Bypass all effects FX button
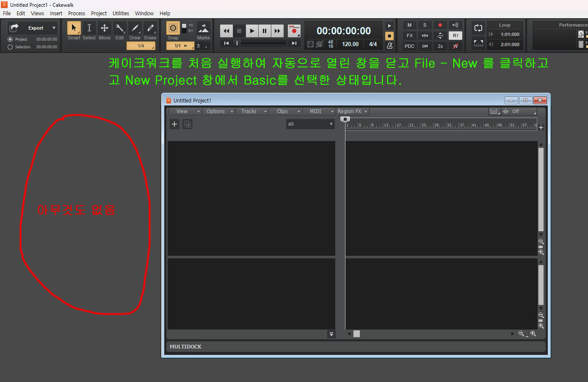This screenshot has width=588, height=382. tap(409, 36)
